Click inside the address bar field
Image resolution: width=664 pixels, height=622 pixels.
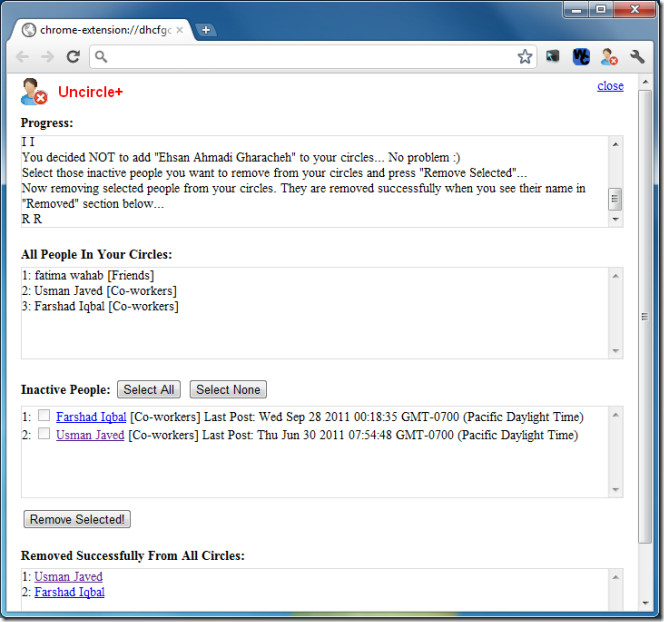click(x=313, y=56)
